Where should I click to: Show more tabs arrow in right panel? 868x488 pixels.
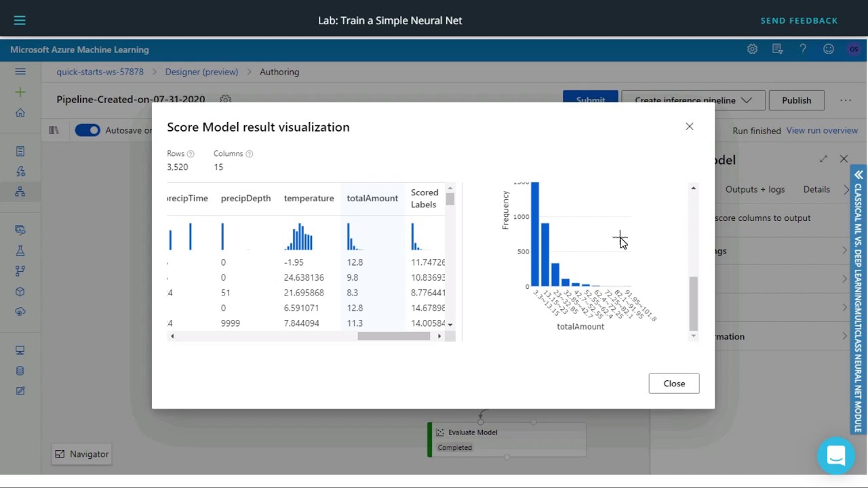[846, 190]
